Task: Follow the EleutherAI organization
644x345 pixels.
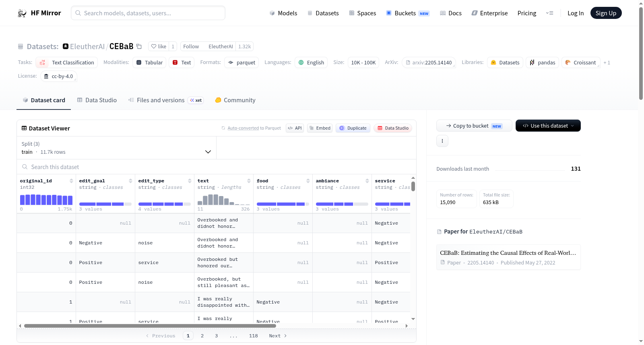Action: tap(191, 46)
